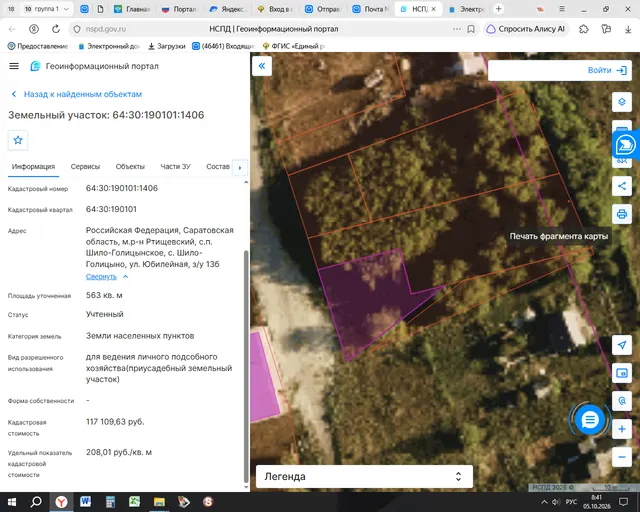This screenshot has width=640, height=512.
Task: Open browser extensions puzzle icon
Action: click(x=584, y=29)
